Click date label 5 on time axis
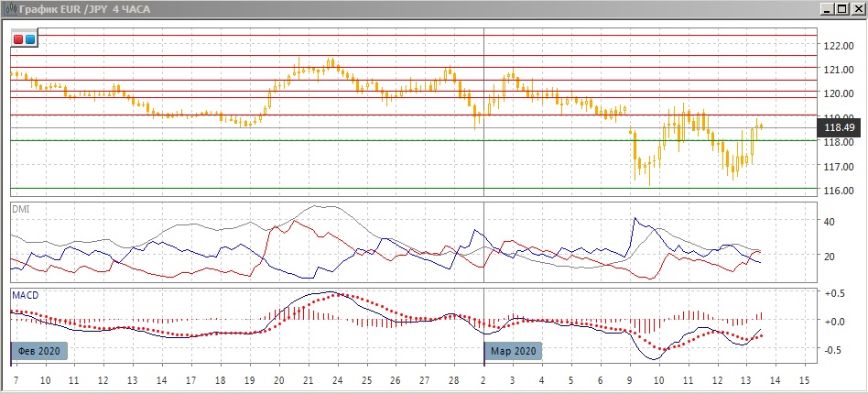Screen dimensions: 868x394 (570, 381)
